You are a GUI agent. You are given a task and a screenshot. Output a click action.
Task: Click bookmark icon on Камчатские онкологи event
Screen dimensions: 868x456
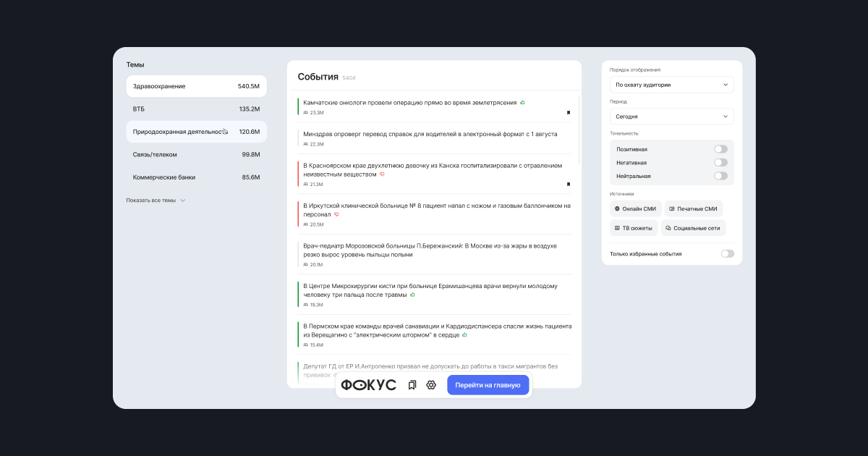pos(569,112)
